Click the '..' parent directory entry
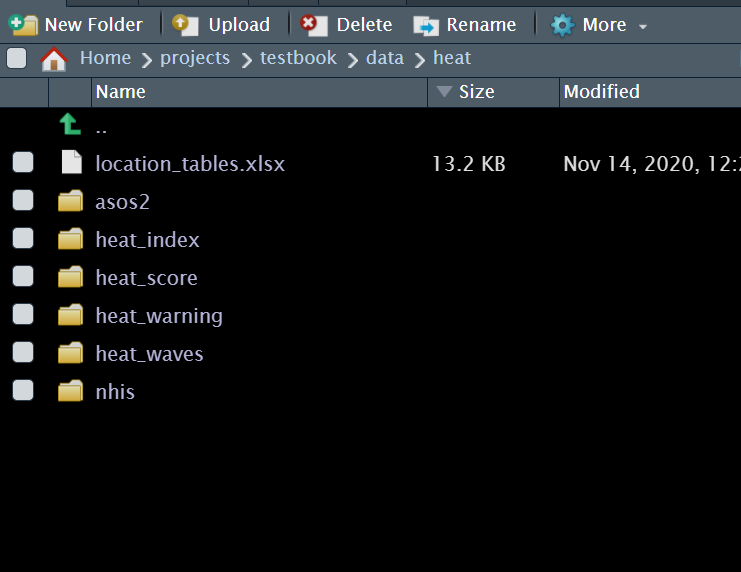Viewport: 741px width, 572px height. click(101, 130)
